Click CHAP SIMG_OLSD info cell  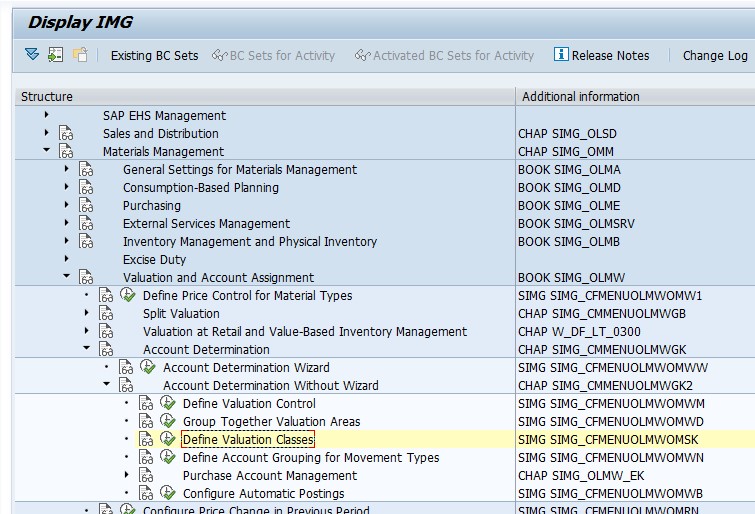click(567, 134)
